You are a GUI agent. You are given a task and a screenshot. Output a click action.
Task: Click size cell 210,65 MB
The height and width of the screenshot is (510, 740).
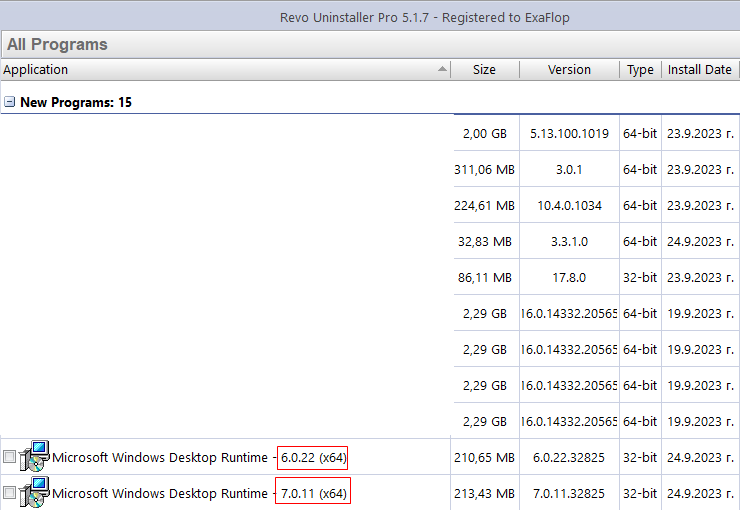click(485, 458)
